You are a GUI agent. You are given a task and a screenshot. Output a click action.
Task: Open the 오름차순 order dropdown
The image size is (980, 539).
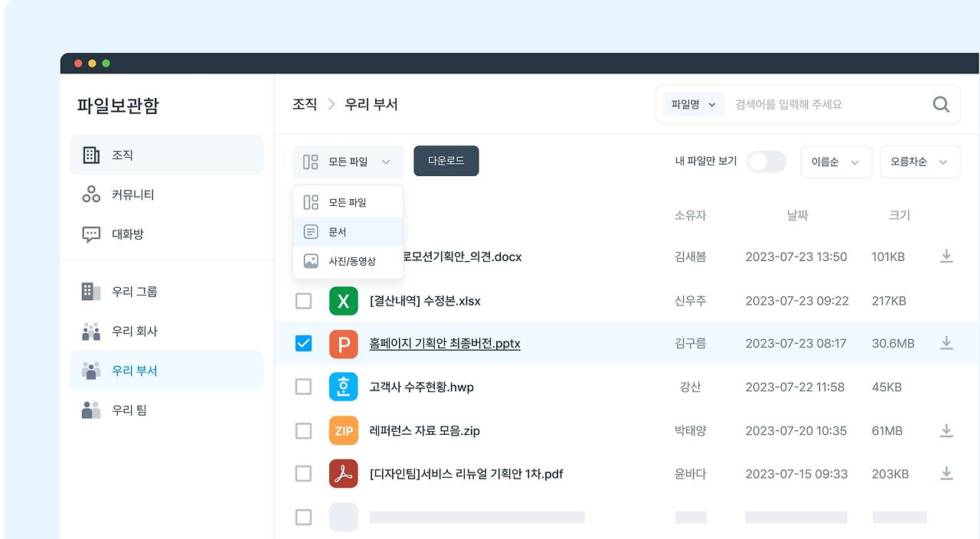pyautogui.click(x=920, y=162)
